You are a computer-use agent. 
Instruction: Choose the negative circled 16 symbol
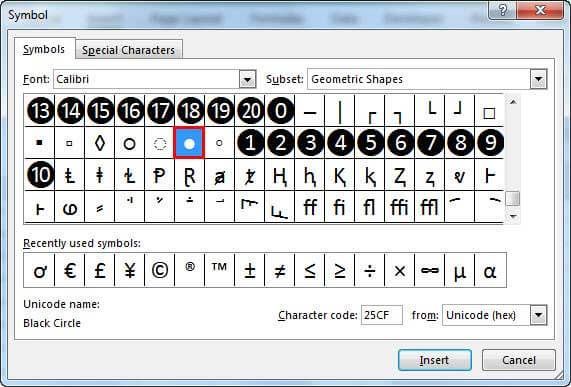[x=130, y=111]
